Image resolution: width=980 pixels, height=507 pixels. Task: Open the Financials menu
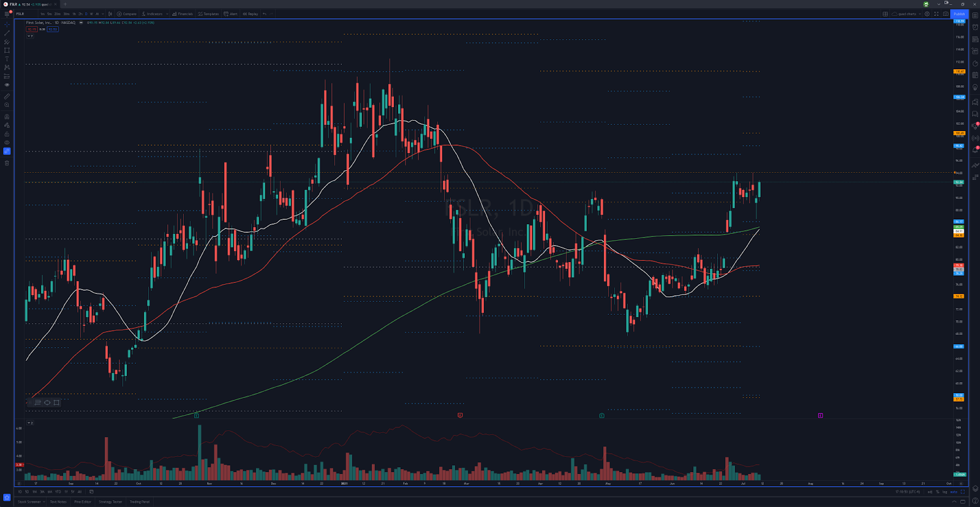point(183,13)
